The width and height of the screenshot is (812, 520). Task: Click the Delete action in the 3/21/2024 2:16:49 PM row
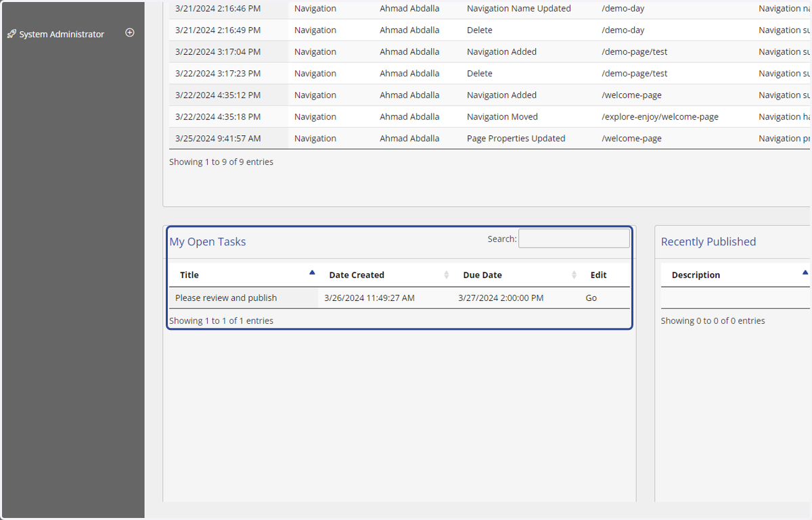pyautogui.click(x=480, y=30)
